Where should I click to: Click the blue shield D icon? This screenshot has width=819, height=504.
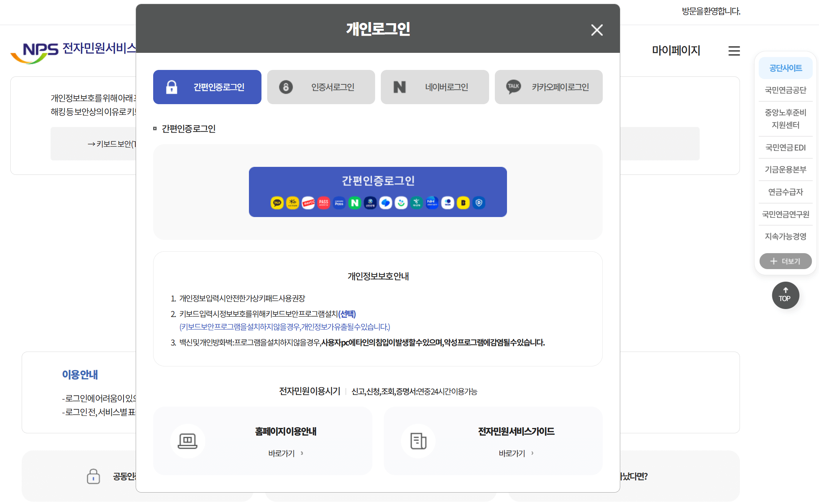[479, 203]
